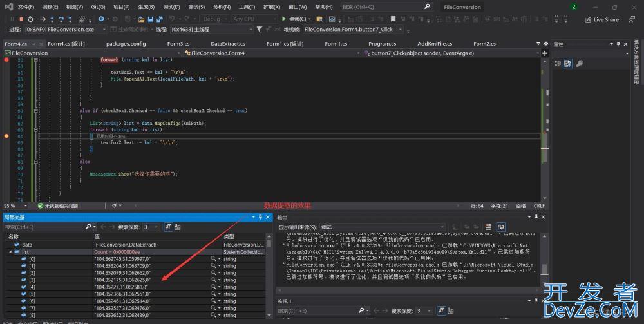Viewport: 644px width, 324px height.
Task: Toggle the hex display icon in Locals toolbar
Action: pyautogui.click(x=178, y=227)
